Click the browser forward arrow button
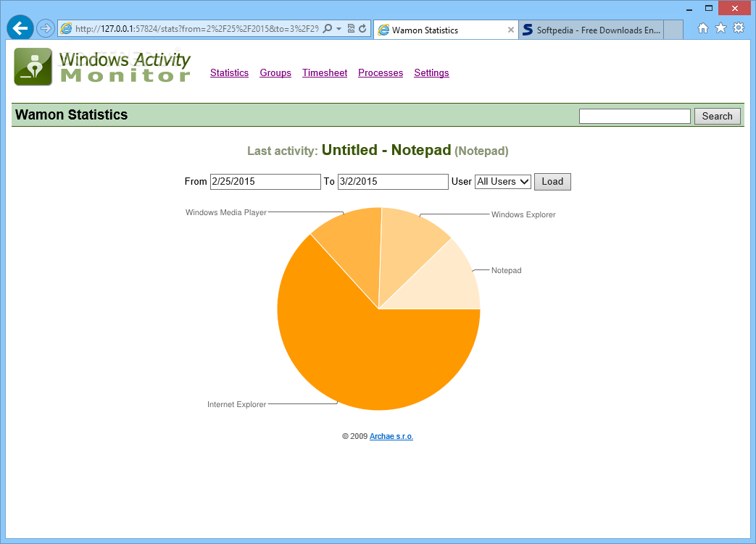756x544 pixels. (46, 28)
